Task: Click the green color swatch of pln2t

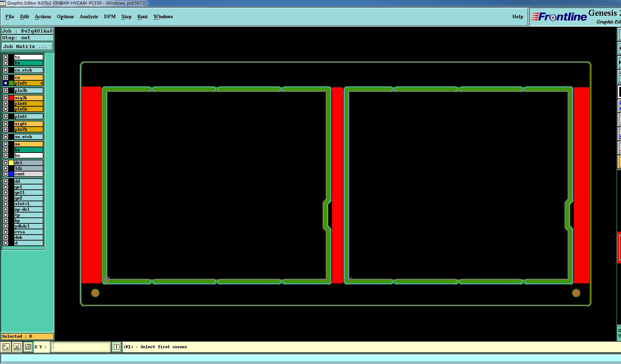Action: pyautogui.click(x=11, y=83)
